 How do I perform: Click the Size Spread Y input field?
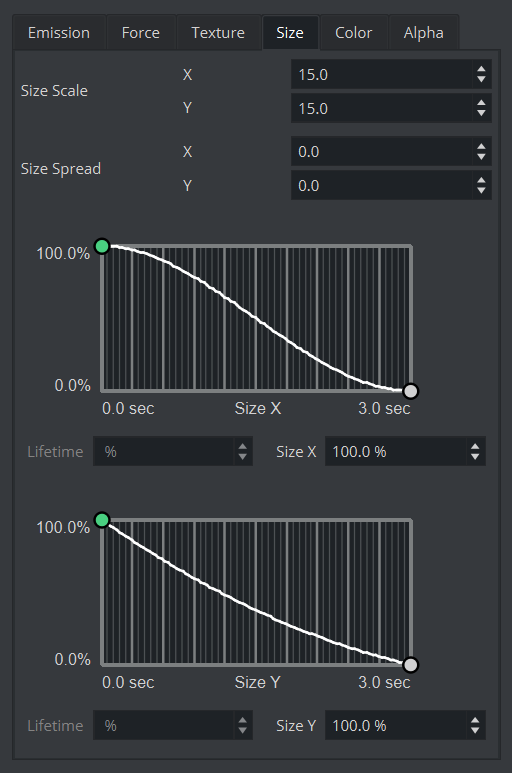pyautogui.click(x=382, y=185)
